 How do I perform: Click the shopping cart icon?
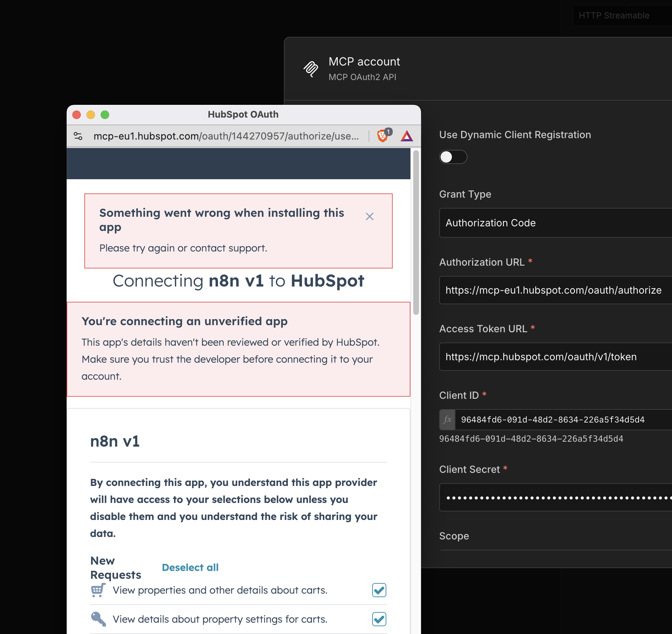[98, 590]
